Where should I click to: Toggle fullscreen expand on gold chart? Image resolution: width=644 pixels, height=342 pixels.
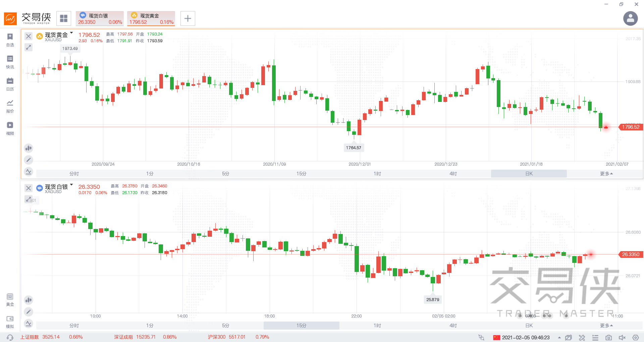pyautogui.click(x=28, y=47)
